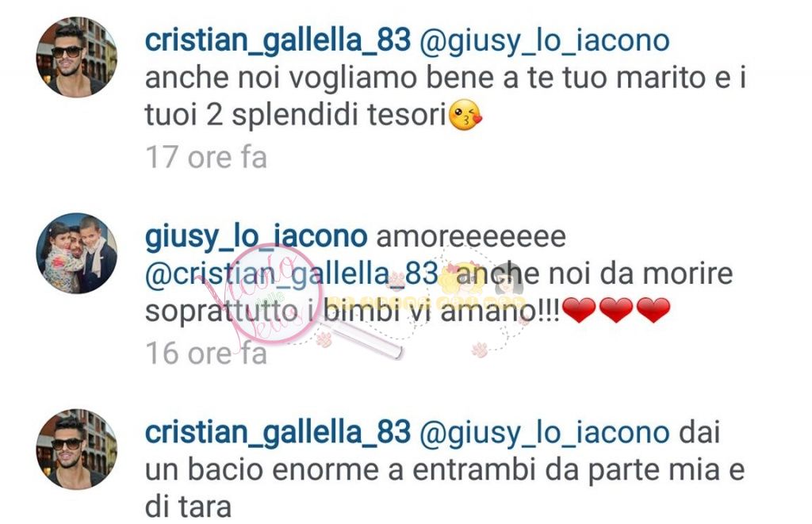Image resolution: width=812 pixels, height=524 pixels.
Task: Tap @giusy_lo_iacono mention in first comment
Action: click(545, 41)
